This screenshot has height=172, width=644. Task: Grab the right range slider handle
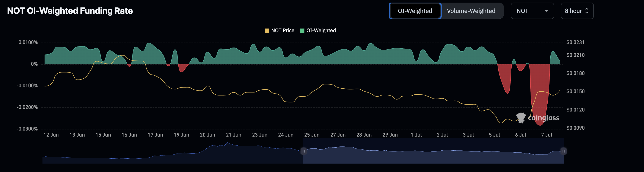564,151
